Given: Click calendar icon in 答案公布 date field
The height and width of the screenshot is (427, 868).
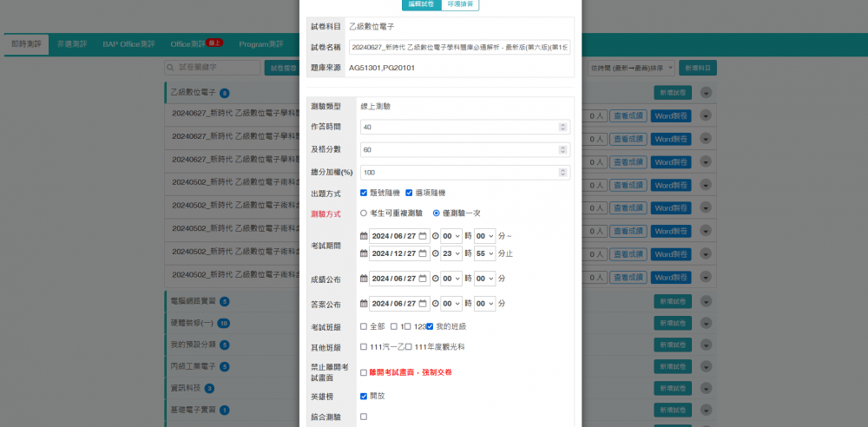Looking at the screenshot, I should [x=423, y=304].
